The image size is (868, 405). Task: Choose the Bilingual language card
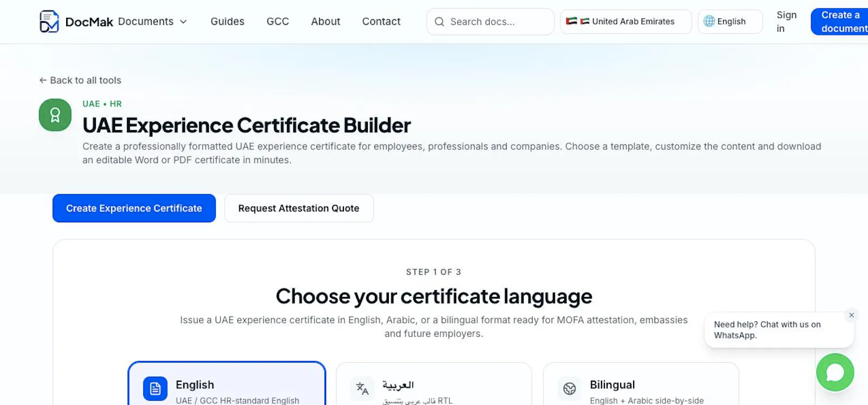641,384
